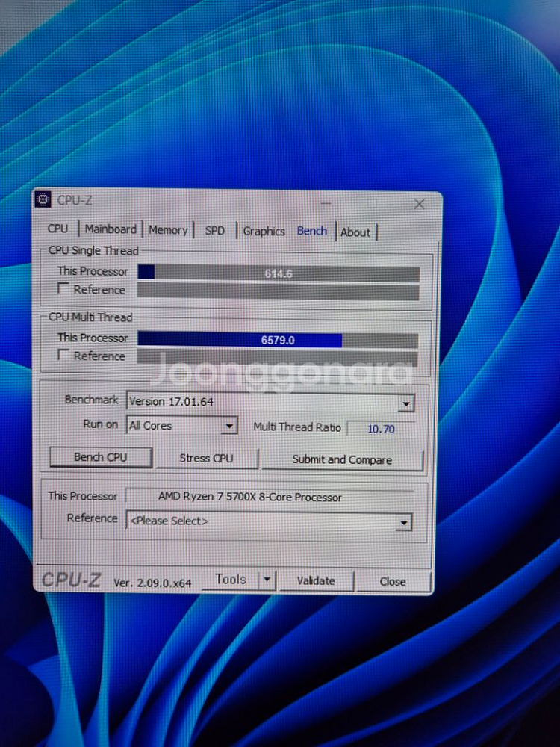Click the Ver. 2.09.0.x64 version text
Screen dimensions: 560x747
pyautogui.click(x=152, y=583)
